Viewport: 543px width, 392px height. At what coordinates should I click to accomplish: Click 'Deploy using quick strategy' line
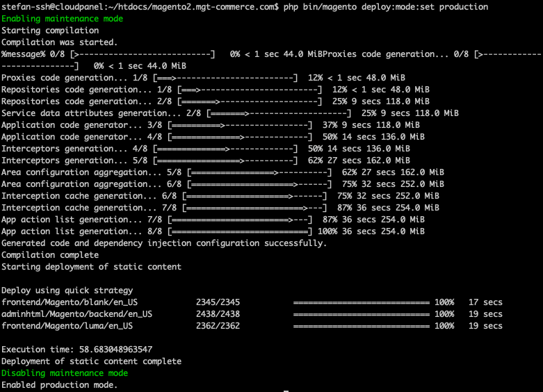[x=67, y=291]
